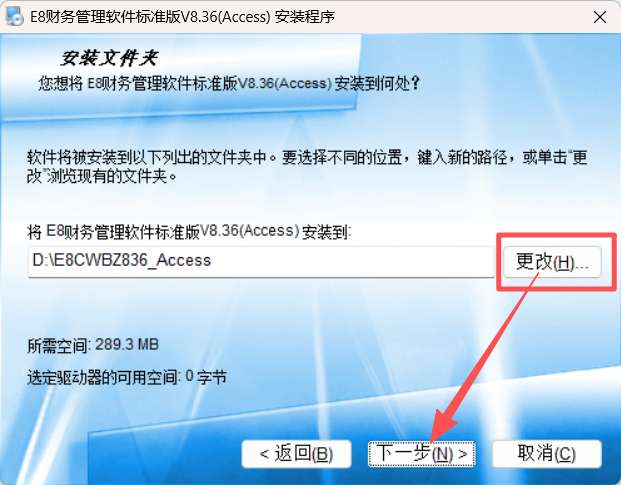Click the installer disc icon in title bar
The width and height of the screenshot is (621, 485).
15,17
